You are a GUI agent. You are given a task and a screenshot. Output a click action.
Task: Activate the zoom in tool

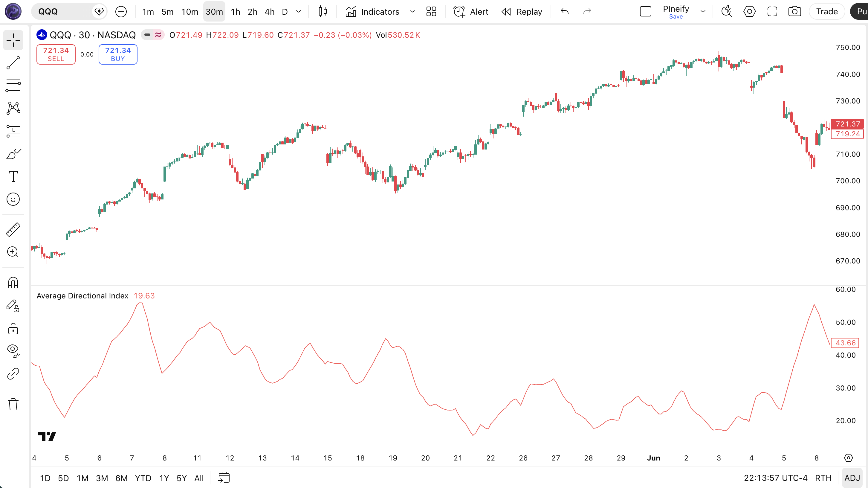[x=13, y=252]
